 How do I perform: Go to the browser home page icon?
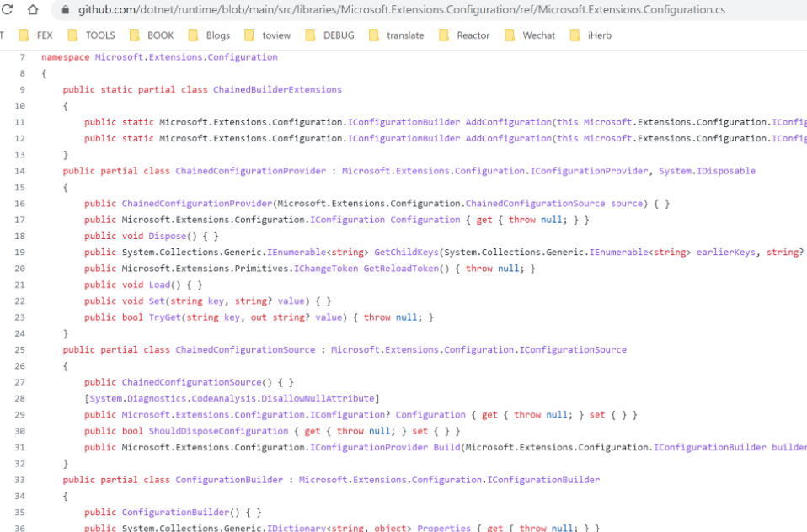point(33,9)
